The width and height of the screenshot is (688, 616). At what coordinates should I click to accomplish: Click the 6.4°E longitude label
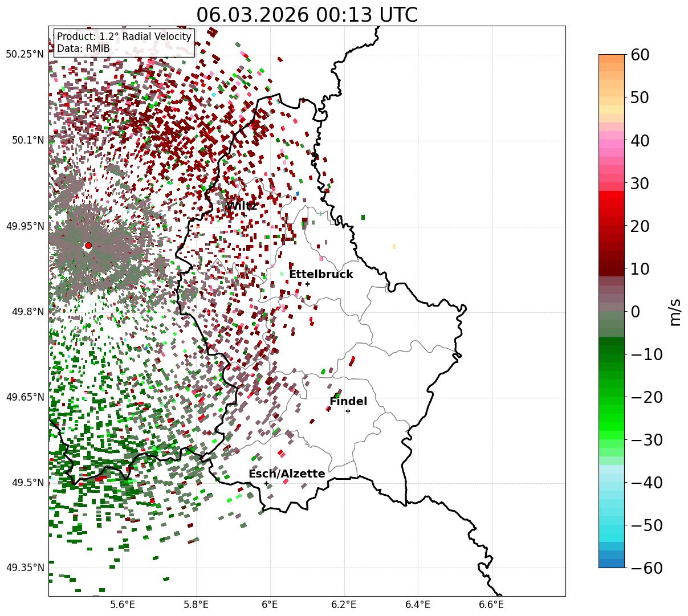[418, 605]
